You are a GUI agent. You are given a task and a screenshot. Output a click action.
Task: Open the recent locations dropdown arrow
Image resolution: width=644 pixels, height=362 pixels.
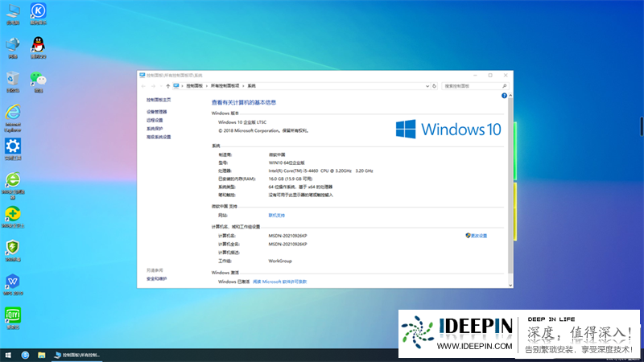tap(160, 86)
